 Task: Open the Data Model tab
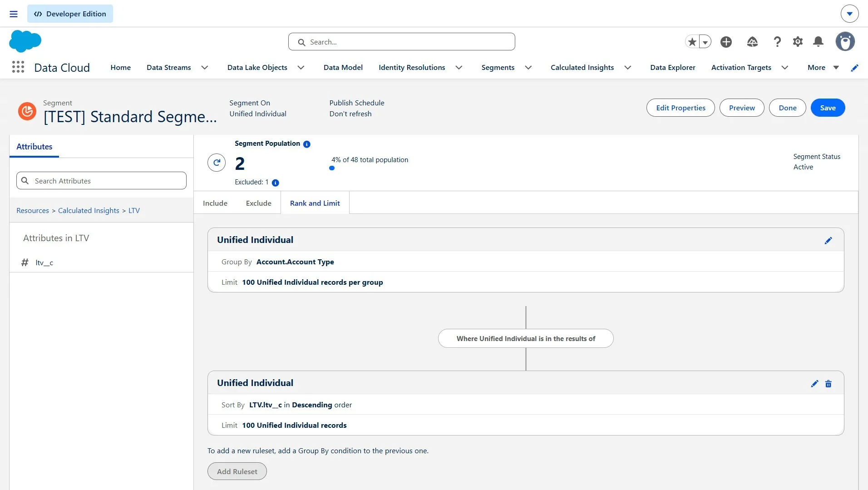(x=343, y=68)
